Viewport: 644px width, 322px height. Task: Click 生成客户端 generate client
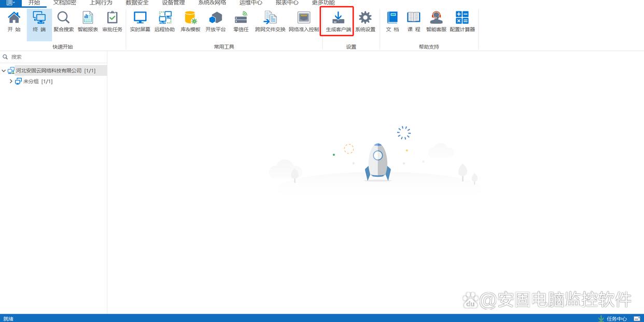(338, 22)
